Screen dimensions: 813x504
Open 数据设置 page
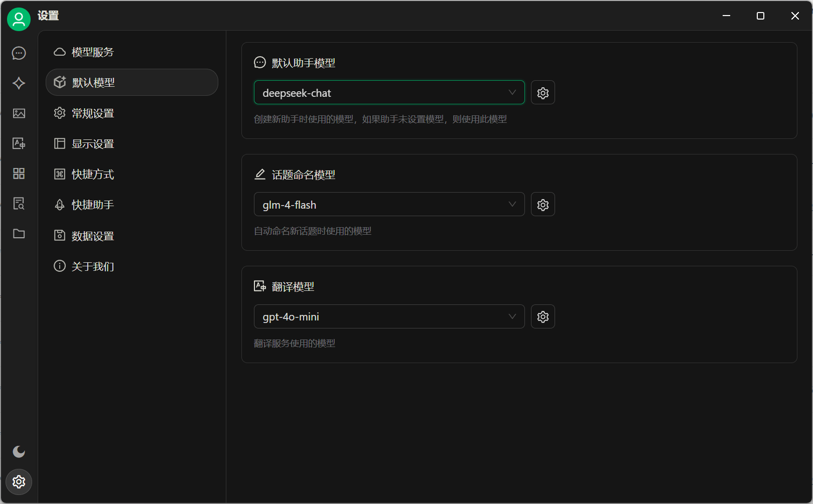point(132,236)
